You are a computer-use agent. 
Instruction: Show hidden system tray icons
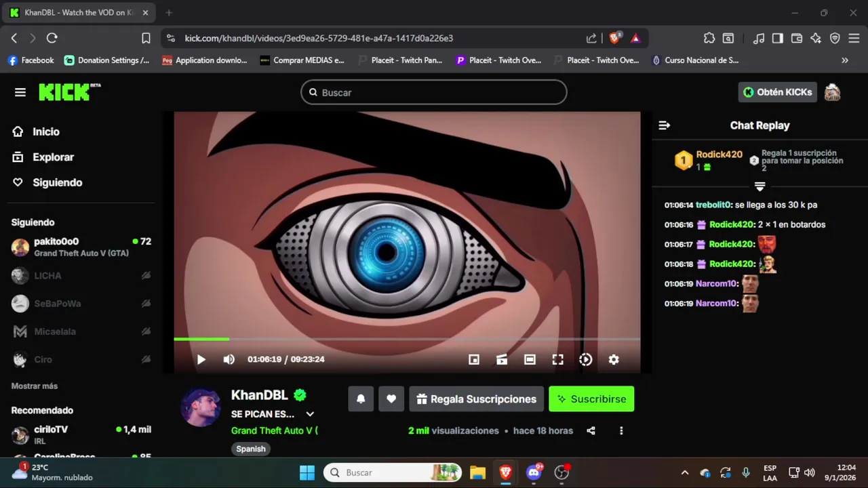[685, 472]
